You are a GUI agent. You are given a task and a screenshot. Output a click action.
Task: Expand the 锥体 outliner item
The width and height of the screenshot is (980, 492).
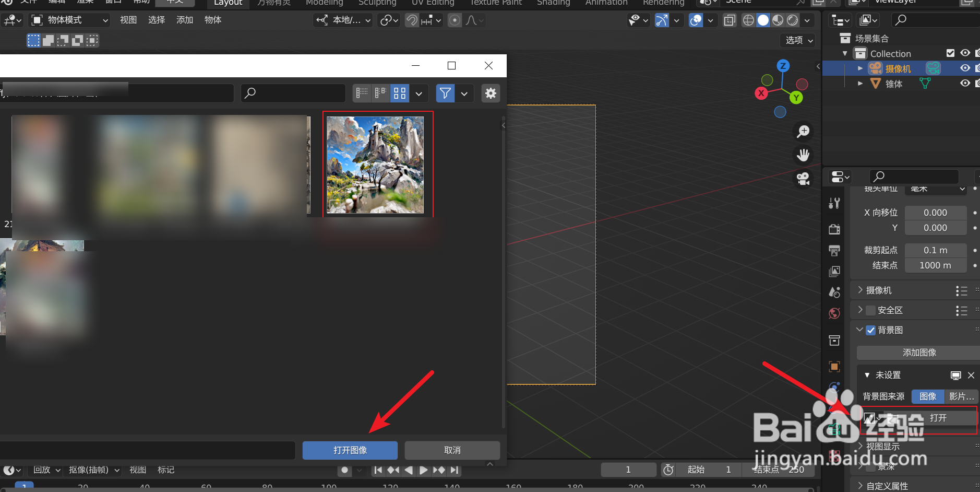pos(860,84)
